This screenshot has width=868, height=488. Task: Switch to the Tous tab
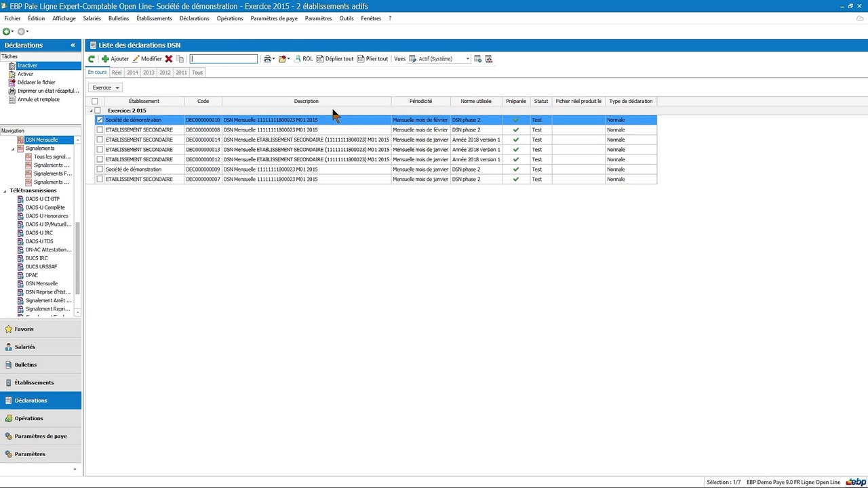pyautogui.click(x=197, y=73)
